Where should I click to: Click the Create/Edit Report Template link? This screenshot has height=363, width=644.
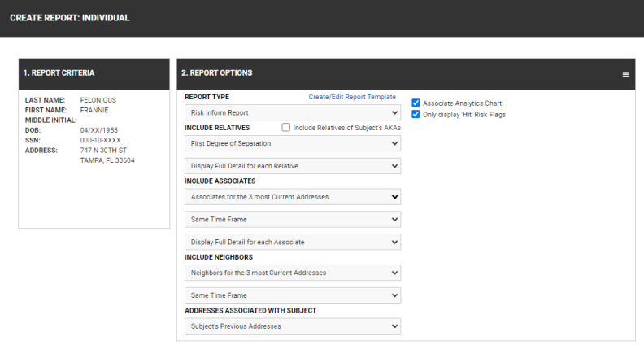click(352, 97)
